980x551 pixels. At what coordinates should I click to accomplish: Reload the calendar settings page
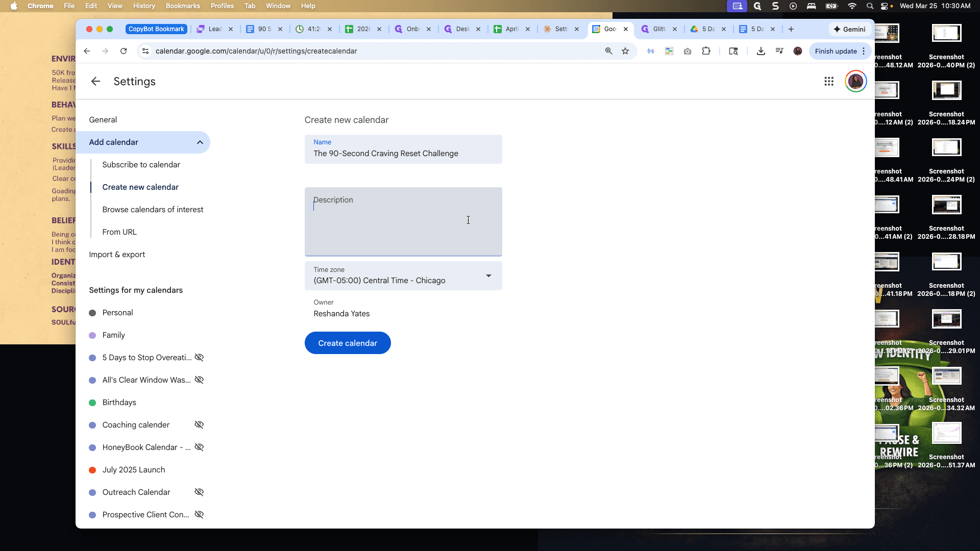(x=124, y=51)
